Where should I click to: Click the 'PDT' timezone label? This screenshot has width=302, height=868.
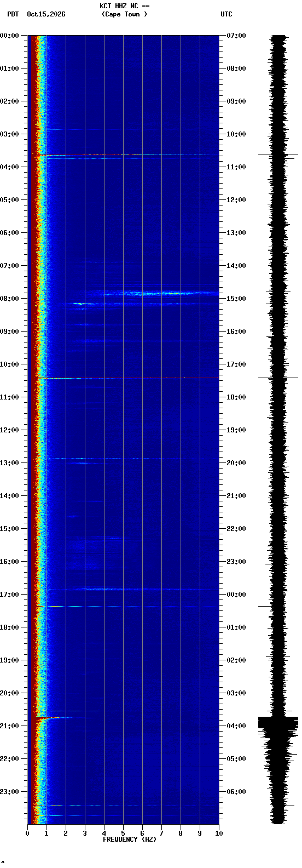[13, 14]
